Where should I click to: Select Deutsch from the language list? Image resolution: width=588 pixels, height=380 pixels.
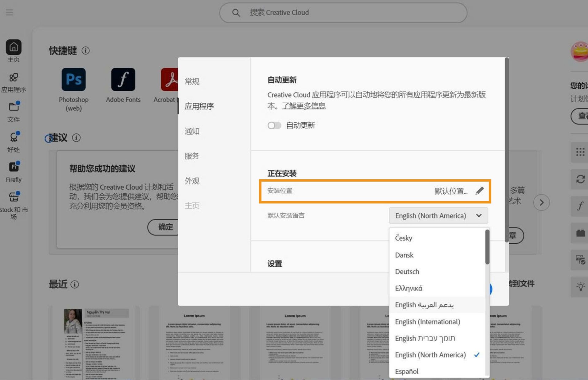click(407, 272)
